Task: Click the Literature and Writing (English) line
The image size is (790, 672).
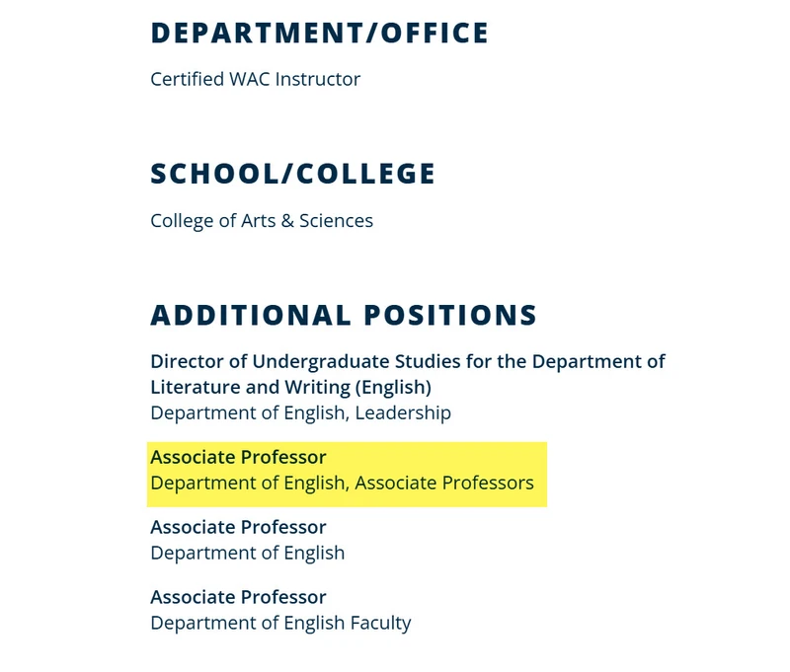Action: tap(290, 387)
